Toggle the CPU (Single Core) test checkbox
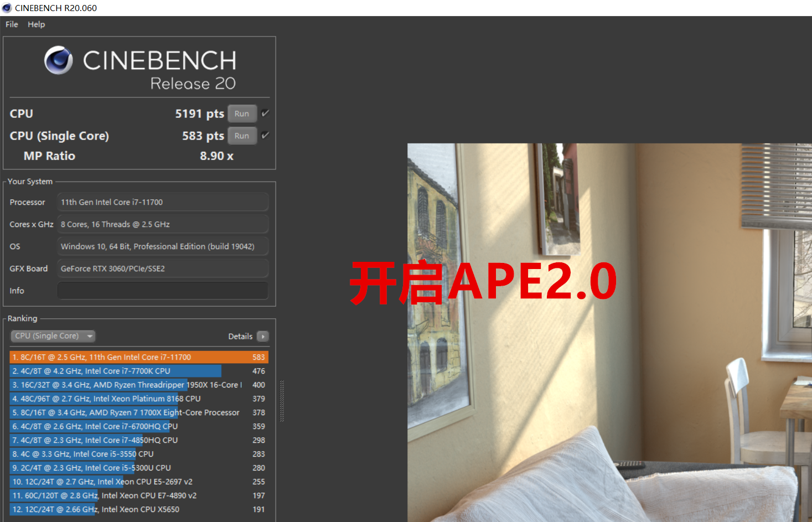The image size is (812, 522). [265, 135]
